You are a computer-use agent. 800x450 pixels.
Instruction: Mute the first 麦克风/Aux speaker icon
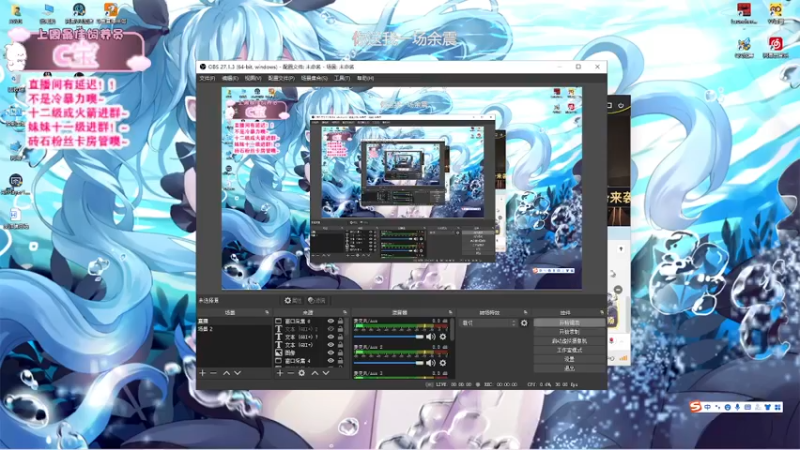click(431, 337)
